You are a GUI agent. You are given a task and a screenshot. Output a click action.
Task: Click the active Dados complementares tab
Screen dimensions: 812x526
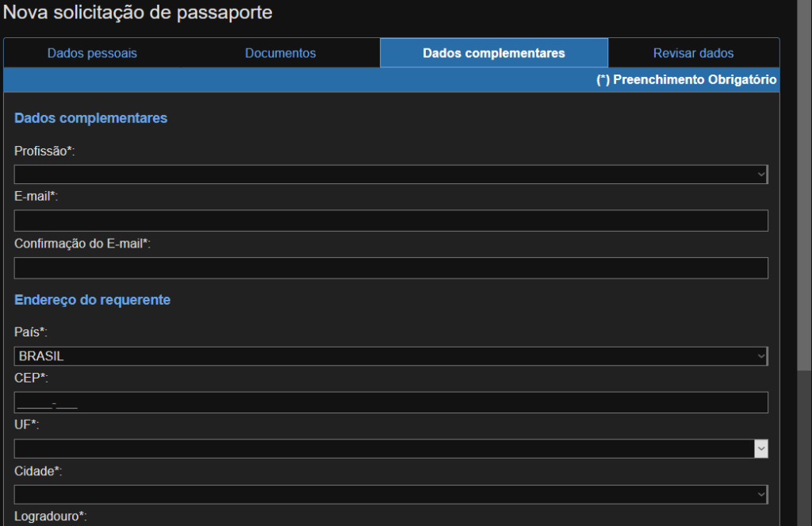(493, 52)
